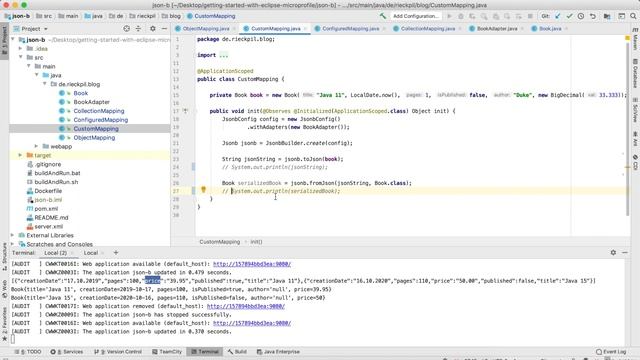Click the yellow lightbulb intention icon
This screenshot has height=360, width=640.
pyautogui.click(x=203, y=190)
